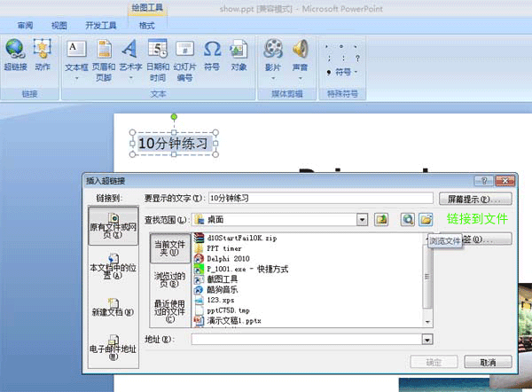Image resolution: width=532 pixels, height=392 pixels.
Task: Click the 对象 (Object) ribbon icon
Action: 239,55
